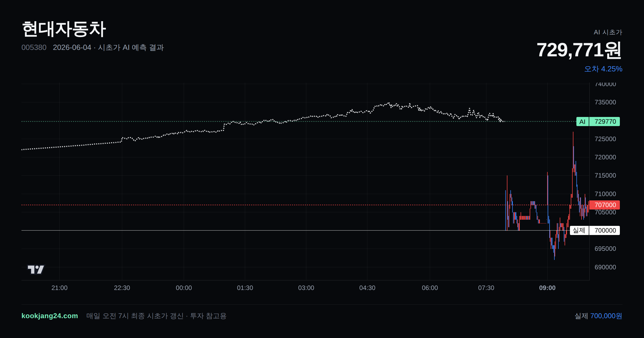Open the kookjang24.com link
644x338 pixels.
[x=50, y=316]
